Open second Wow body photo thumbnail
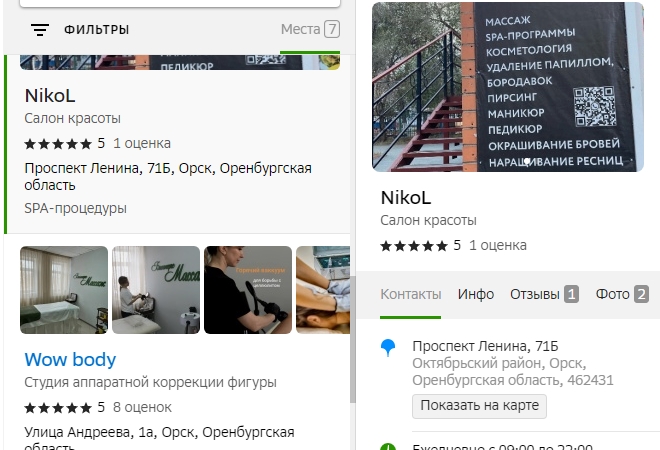 [155, 290]
